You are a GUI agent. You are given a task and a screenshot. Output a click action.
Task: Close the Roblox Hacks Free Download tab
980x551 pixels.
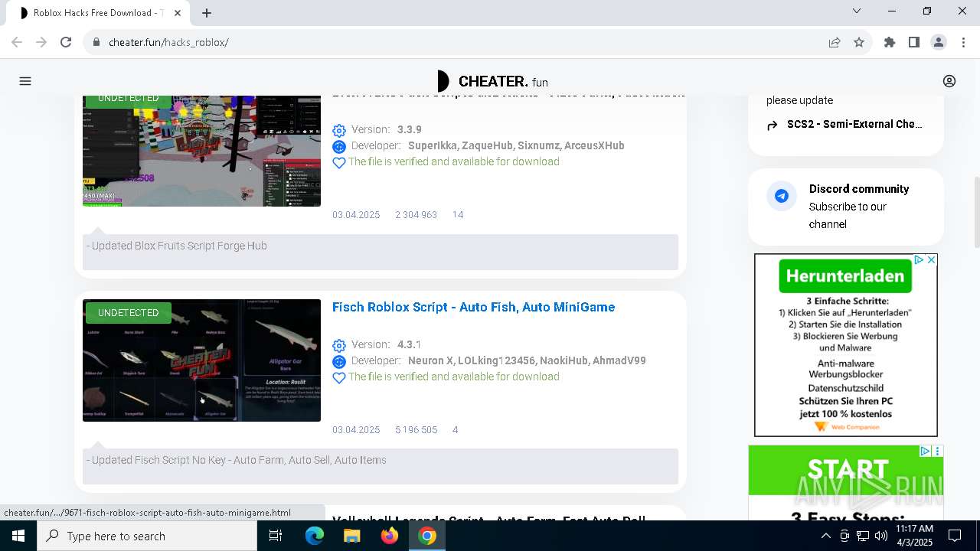(178, 13)
